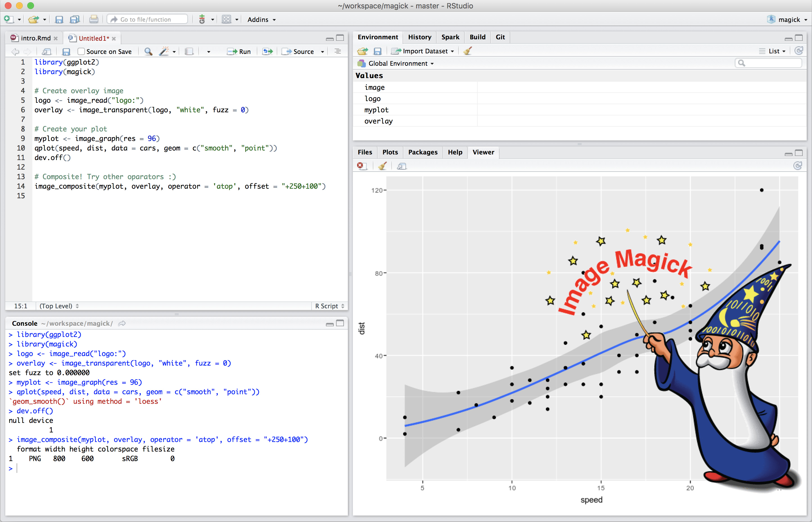Expand the Source options dropdown arrow
This screenshot has height=522, width=812.
[x=322, y=52]
